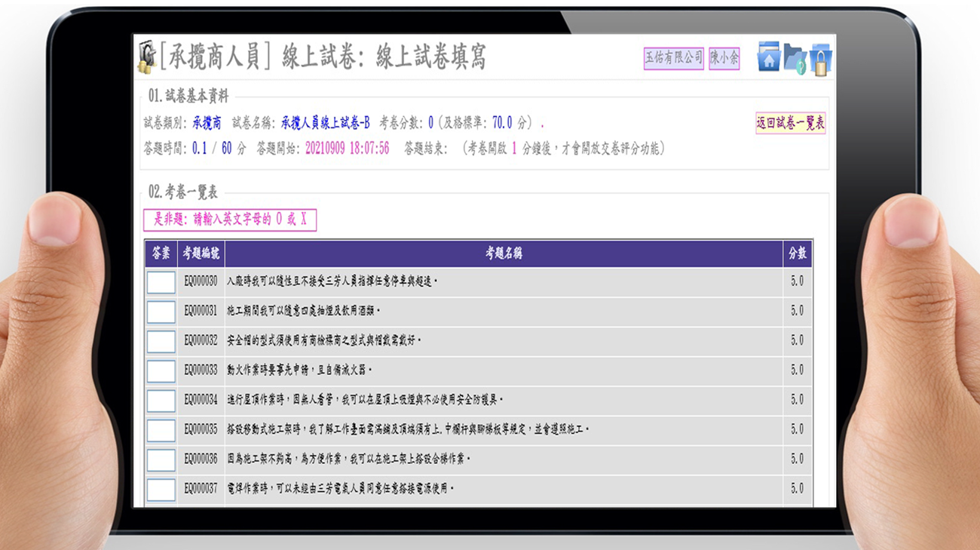Select question number EQ000030
Screen dimensions: 980x550
(x=201, y=281)
